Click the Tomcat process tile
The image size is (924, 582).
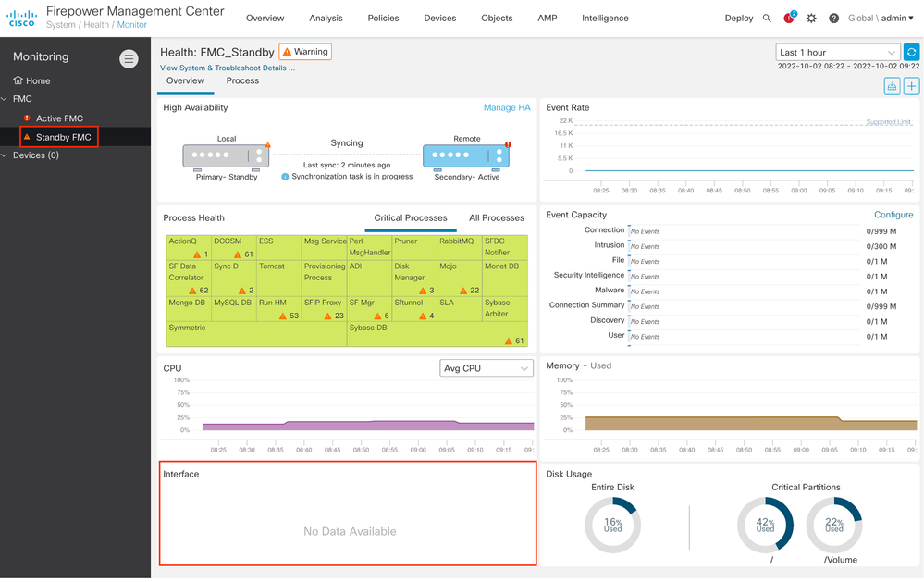pyautogui.click(x=279, y=278)
